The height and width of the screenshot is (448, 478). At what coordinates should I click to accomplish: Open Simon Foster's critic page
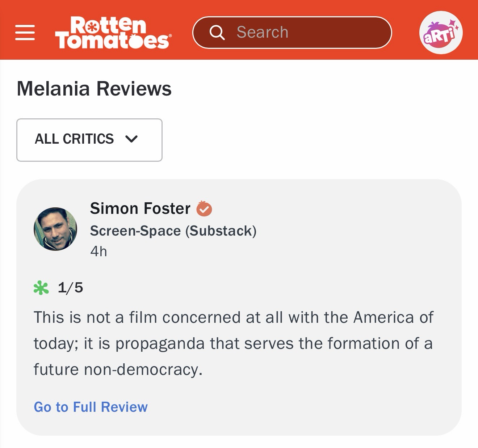pos(140,209)
